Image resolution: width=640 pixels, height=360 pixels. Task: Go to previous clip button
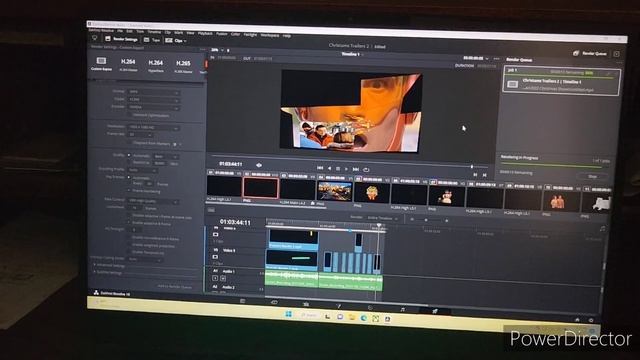(475, 175)
